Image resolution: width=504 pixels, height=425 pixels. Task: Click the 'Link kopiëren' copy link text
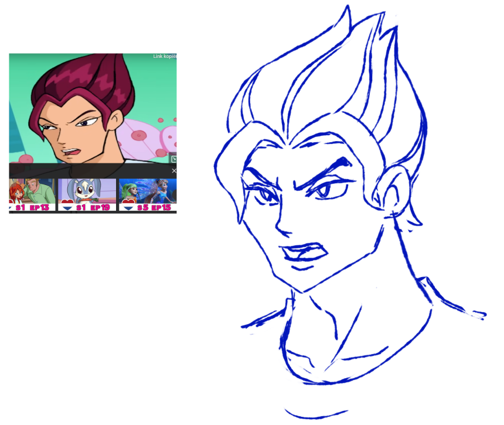point(165,56)
